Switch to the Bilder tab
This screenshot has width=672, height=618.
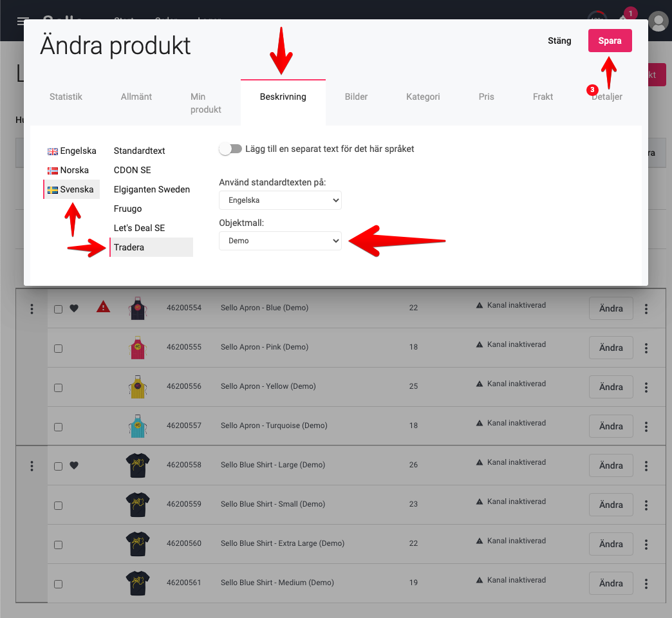[x=356, y=97]
